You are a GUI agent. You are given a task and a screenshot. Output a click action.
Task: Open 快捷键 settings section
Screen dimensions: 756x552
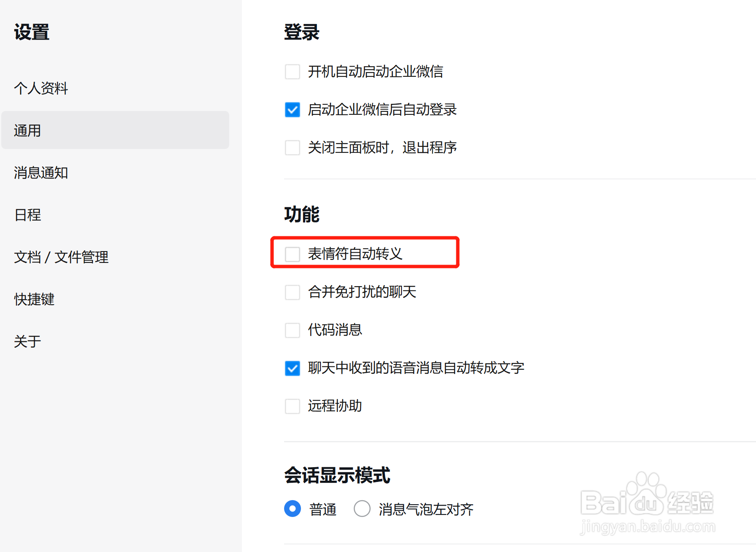34,299
